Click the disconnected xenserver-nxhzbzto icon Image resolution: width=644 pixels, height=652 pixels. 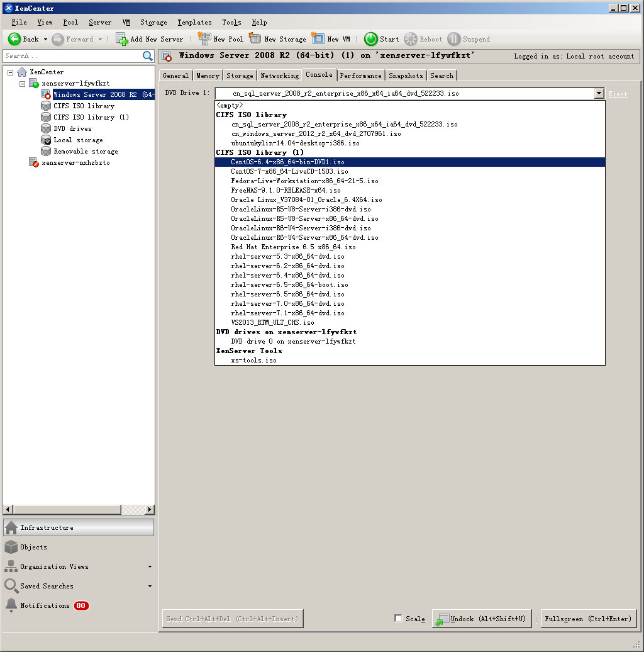click(x=34, y=162)
